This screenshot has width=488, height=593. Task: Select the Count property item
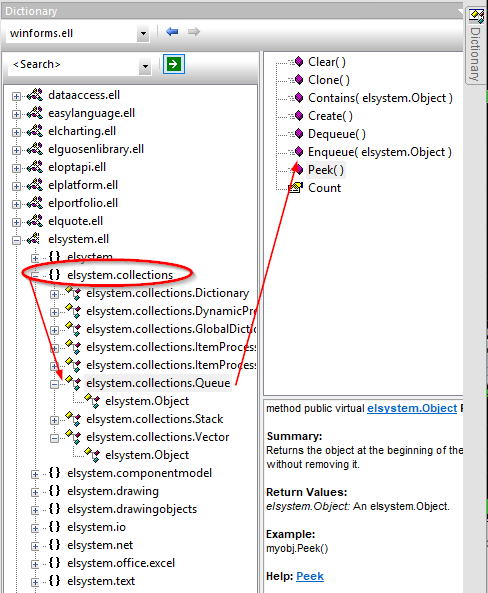324,188
